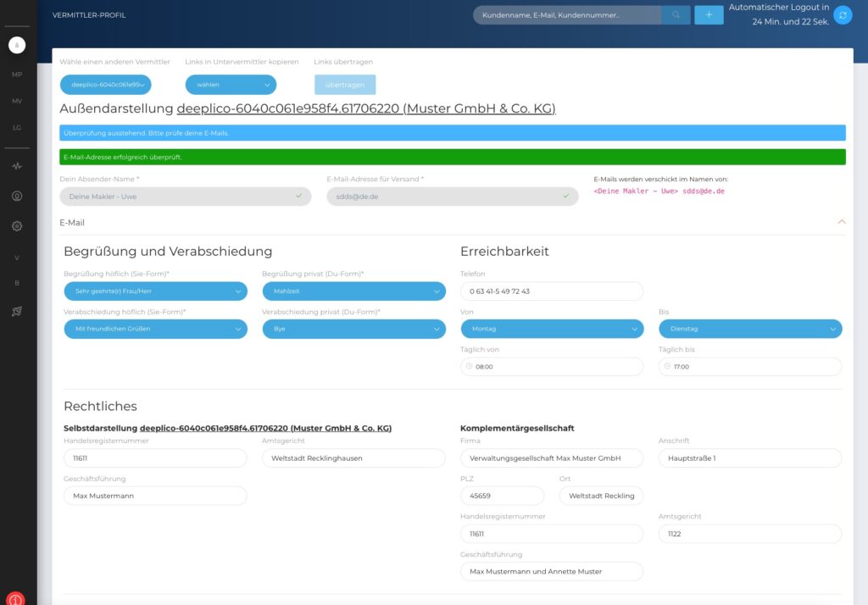868x605 pixels.
Task: Click the Außendarstellung deeplico Muster GmbH link
Action: coord(365,109)
